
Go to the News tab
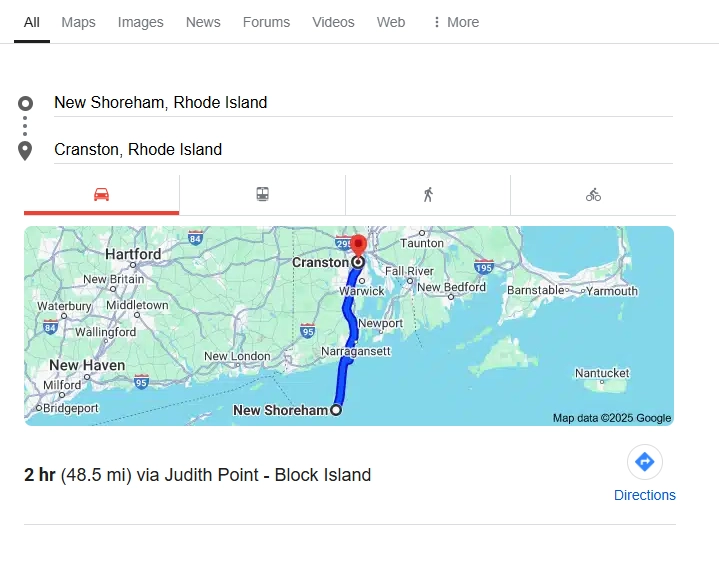pos(203,22)
